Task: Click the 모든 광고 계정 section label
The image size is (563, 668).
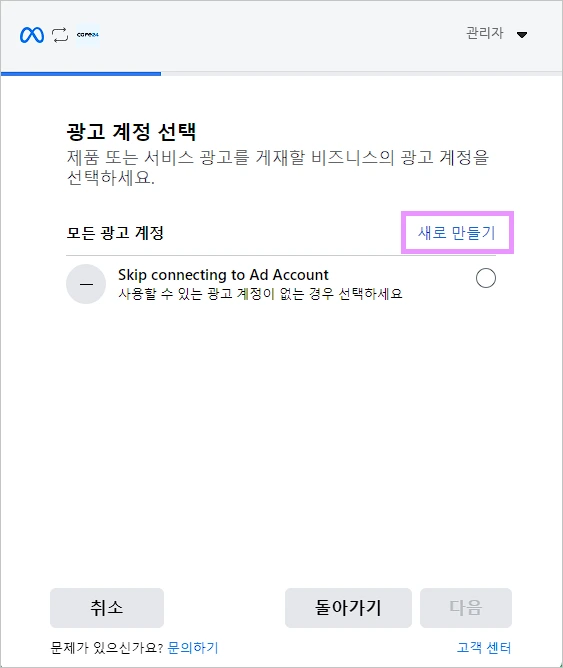Action: pos(115,233)
